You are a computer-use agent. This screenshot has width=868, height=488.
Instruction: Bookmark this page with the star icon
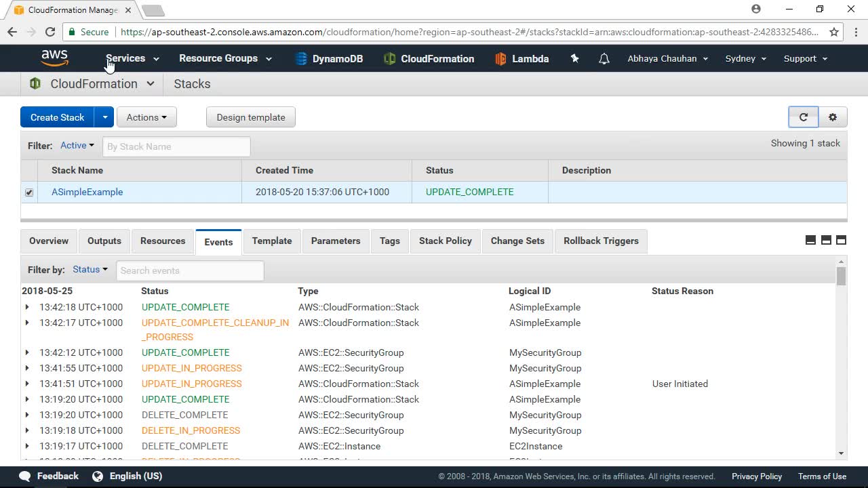834,32
